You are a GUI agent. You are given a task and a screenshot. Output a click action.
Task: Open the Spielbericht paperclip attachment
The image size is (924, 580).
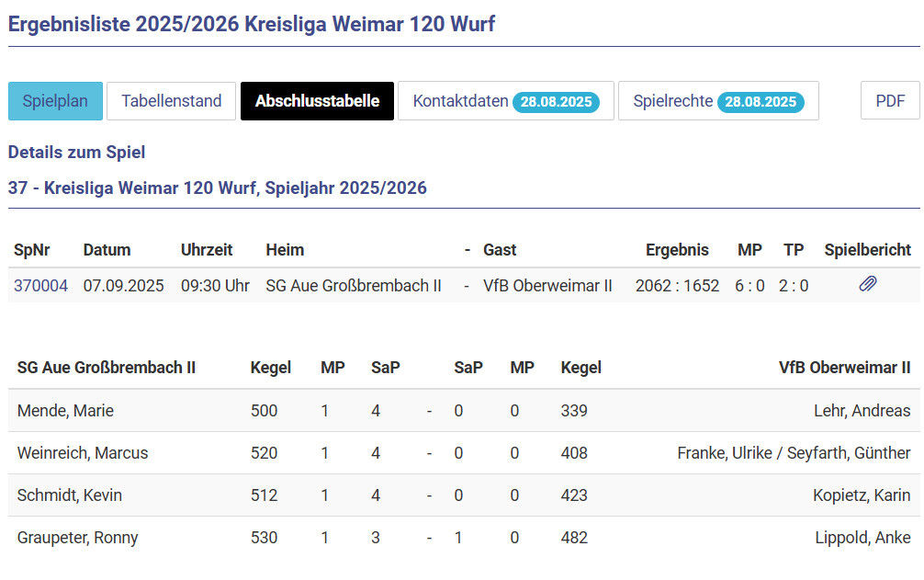867,285
